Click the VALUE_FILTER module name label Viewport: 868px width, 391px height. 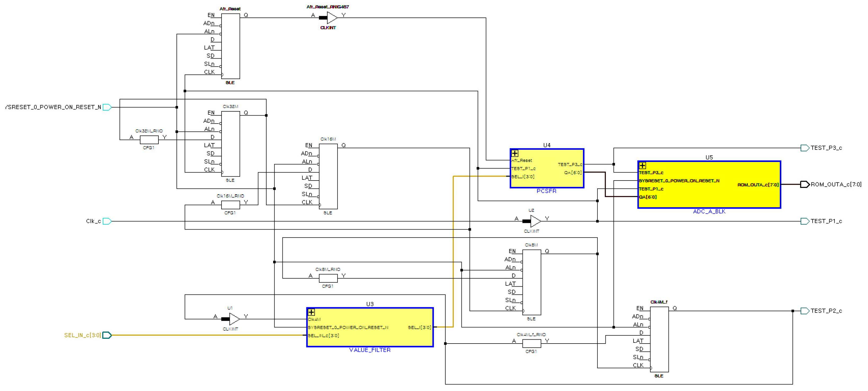tap(370, 350)
